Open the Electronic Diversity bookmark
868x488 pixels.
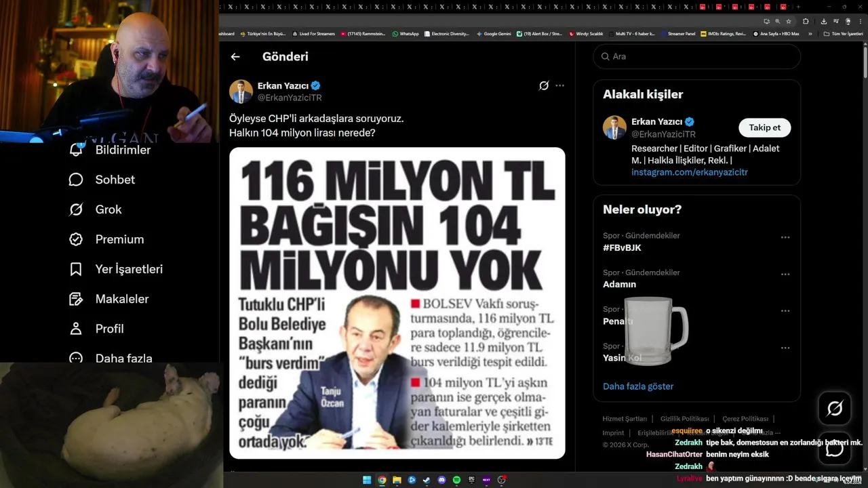tap(446, 33)
